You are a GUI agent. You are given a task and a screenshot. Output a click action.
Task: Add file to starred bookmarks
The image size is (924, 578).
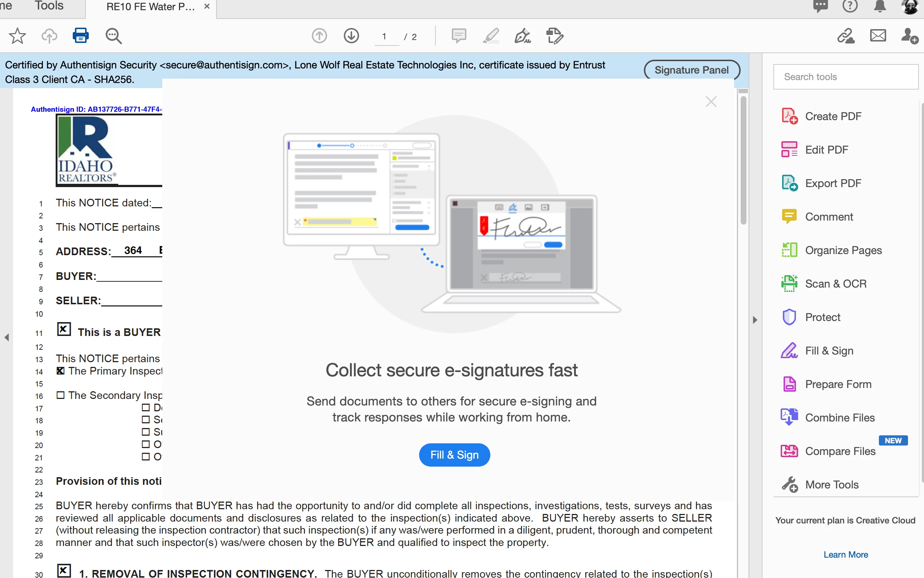tap(17, 36)
